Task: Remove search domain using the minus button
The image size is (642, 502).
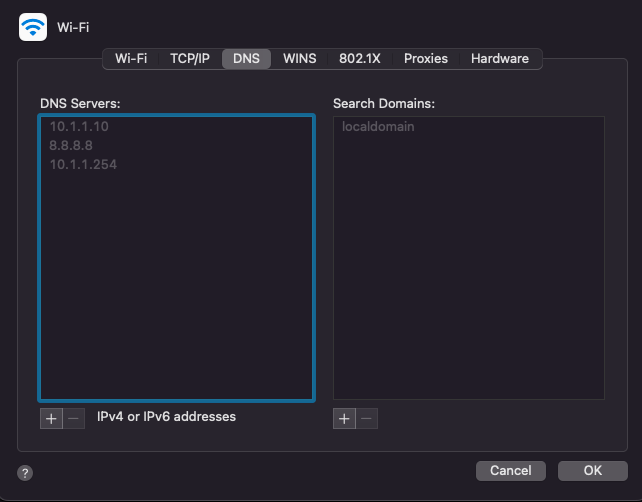Action: (367, 418)
